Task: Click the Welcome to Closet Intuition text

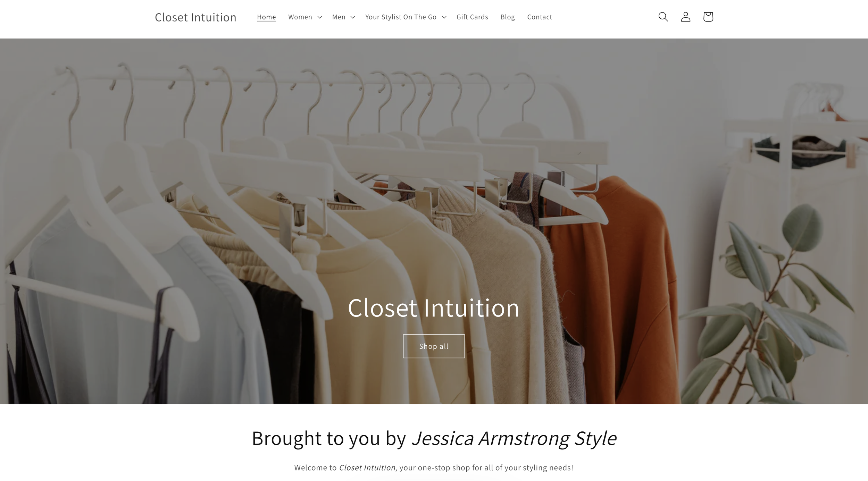Action: 434,467
